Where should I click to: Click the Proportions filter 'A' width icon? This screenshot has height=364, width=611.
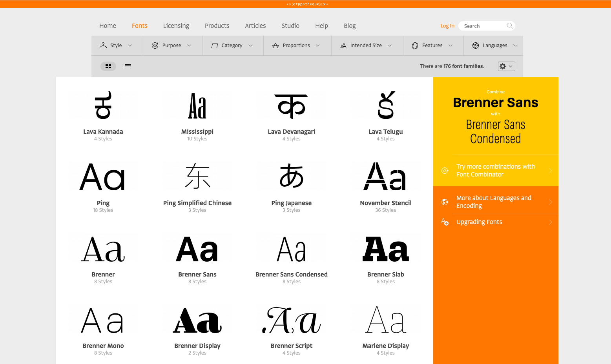click(x=275, y=45)
